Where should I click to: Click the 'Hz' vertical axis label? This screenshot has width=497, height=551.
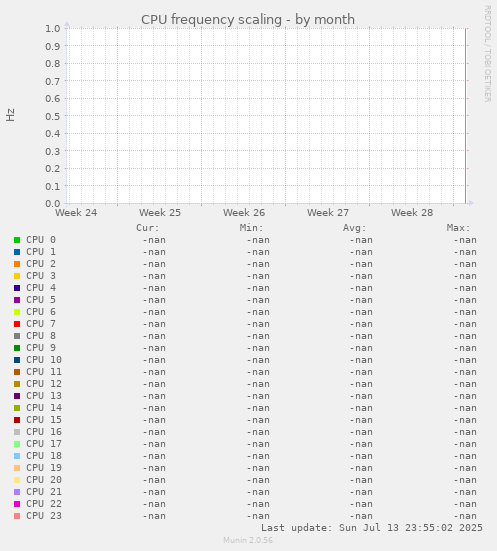[x=10, y=115]
